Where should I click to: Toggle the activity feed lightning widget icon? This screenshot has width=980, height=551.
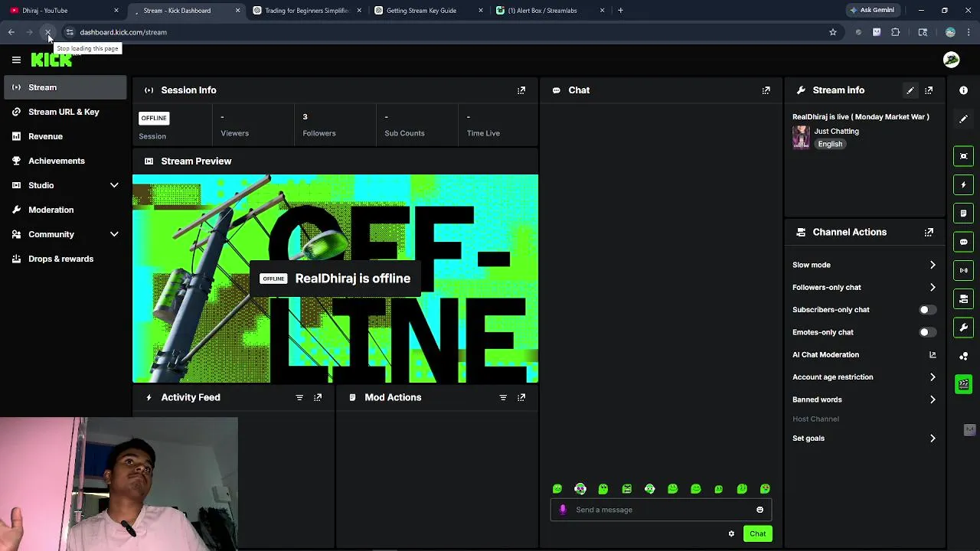click(964, 184)
